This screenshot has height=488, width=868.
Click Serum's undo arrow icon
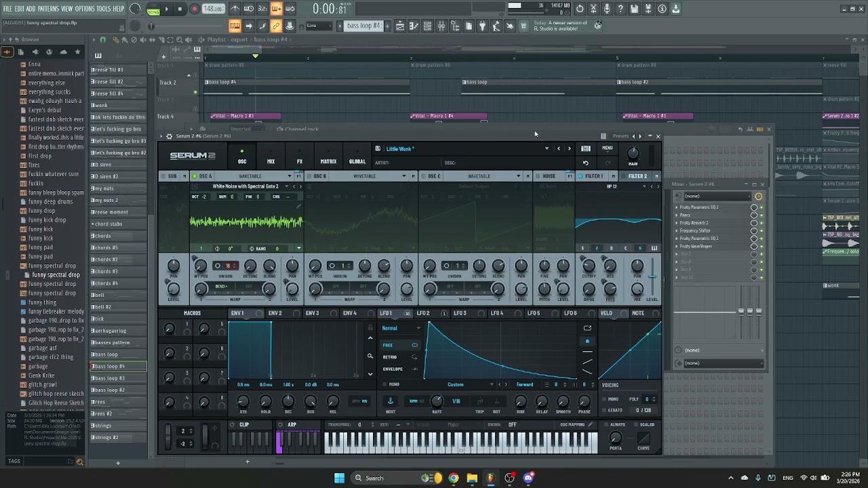click(586, 163)
